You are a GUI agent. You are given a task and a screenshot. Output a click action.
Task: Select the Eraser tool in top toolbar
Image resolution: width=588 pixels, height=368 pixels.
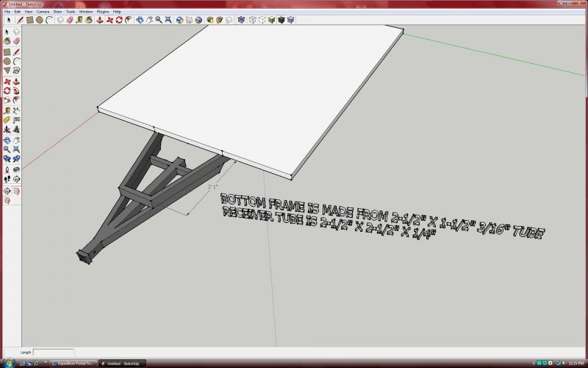pos(70,20)
